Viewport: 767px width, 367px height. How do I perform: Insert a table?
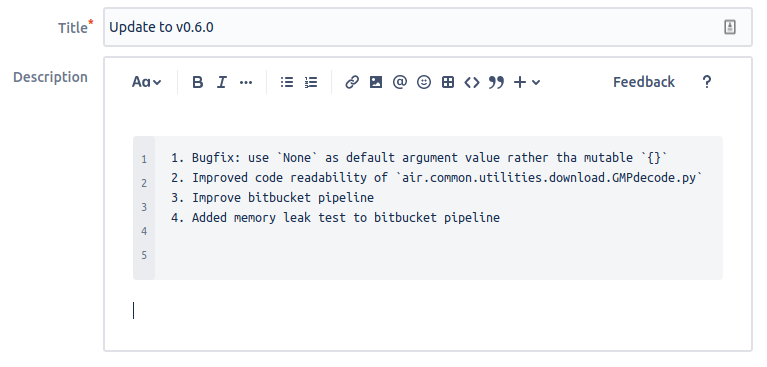tap(448, 82)
